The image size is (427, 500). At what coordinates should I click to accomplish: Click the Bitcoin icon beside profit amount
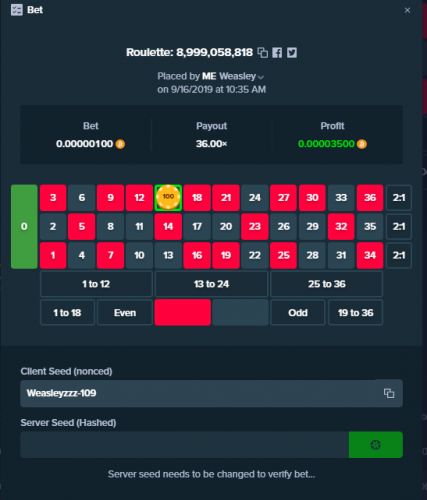coord(362,144)
